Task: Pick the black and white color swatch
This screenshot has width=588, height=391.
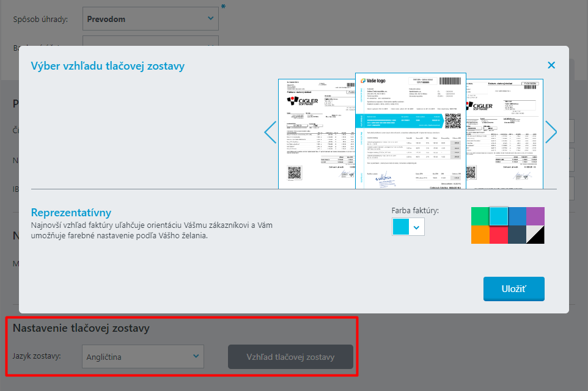Action: (x=535, y=235)
